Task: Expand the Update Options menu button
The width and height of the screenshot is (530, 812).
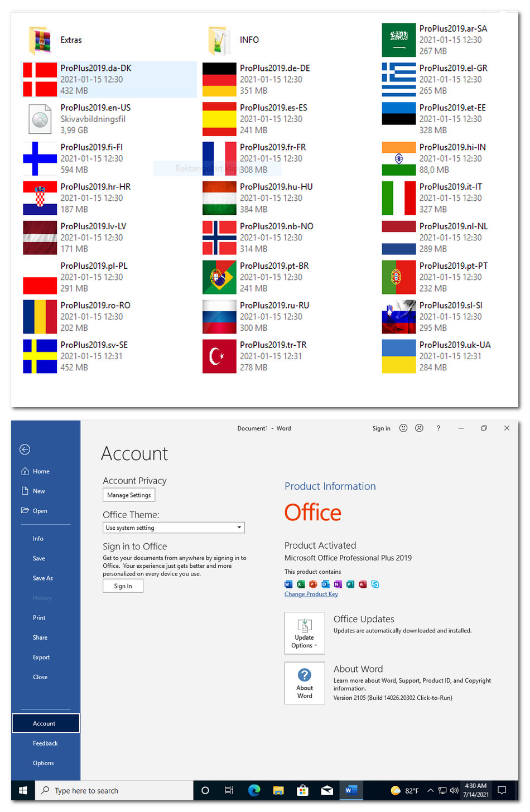Action: tap(305, 633)
